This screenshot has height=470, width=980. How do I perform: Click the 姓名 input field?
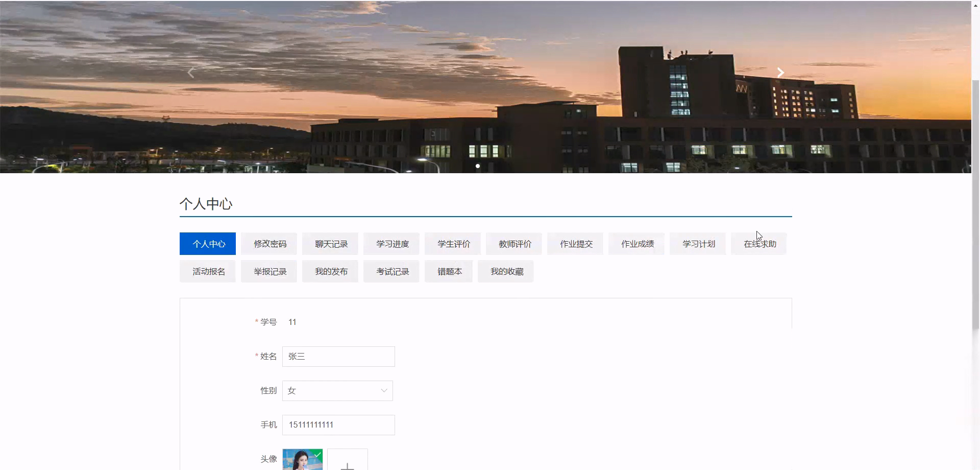(338, 357)
